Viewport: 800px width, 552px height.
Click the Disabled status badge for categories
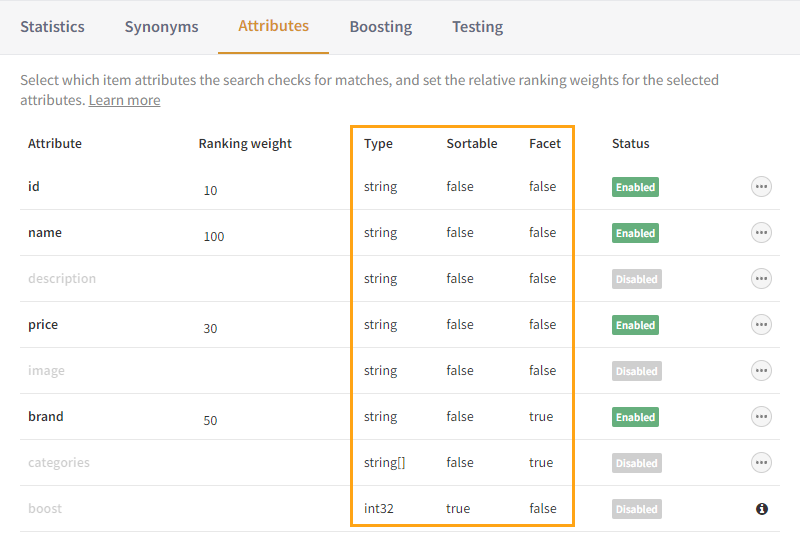point(636,463)
